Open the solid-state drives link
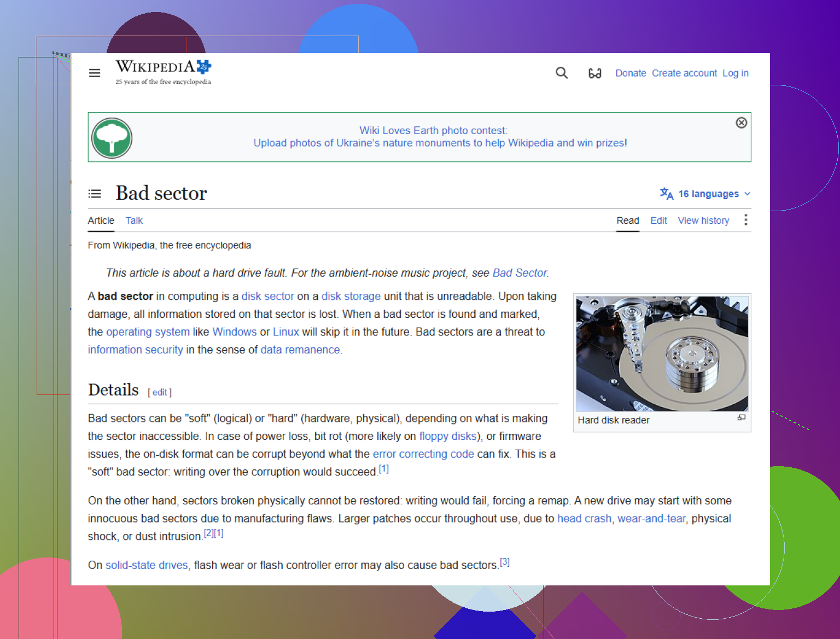Image resolution: width=840 pixels, height=639 pixels. click(x=147, y=565)
